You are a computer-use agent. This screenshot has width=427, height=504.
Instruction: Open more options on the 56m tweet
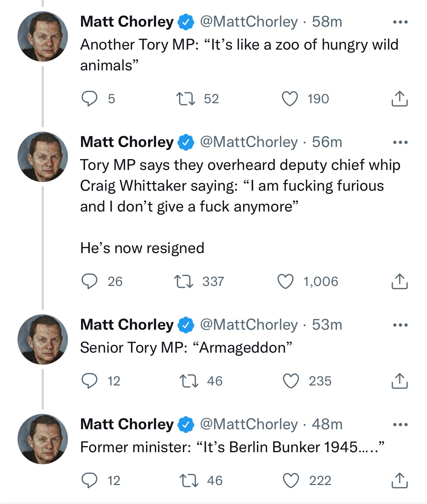400,143
